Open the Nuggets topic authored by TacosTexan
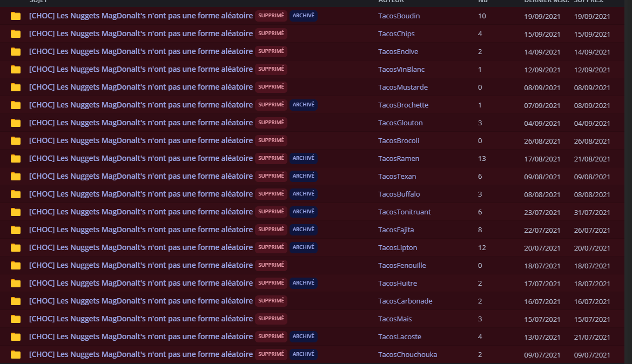The width and height of the screenshot is (632, 364). point(140,176)
